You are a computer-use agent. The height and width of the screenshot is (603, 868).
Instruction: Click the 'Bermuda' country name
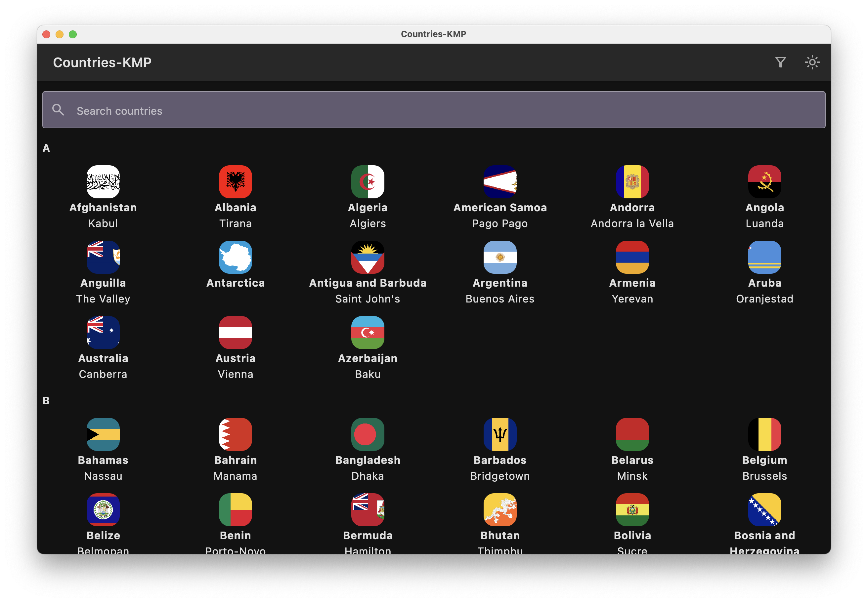click(x=368, y=536)
